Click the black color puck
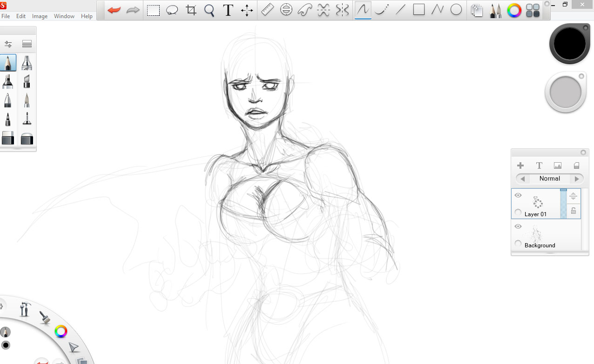This screenshot has width=594, height=364. tap(569, 44)
